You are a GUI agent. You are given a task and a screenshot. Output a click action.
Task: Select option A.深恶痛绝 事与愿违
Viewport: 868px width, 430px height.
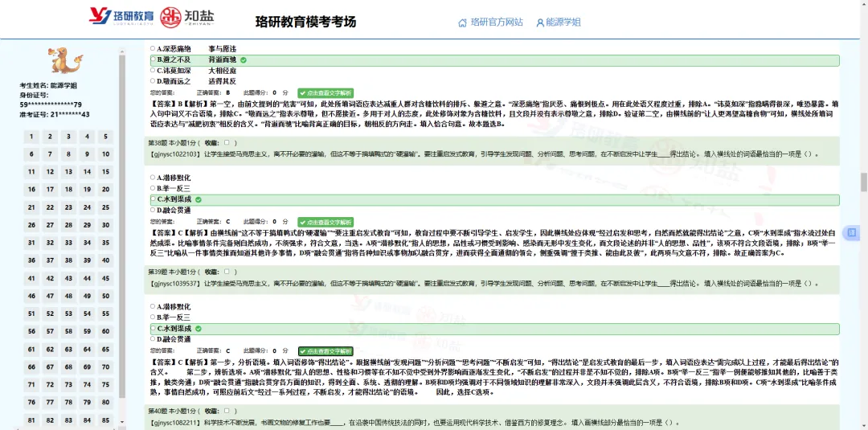click(154, 49)
